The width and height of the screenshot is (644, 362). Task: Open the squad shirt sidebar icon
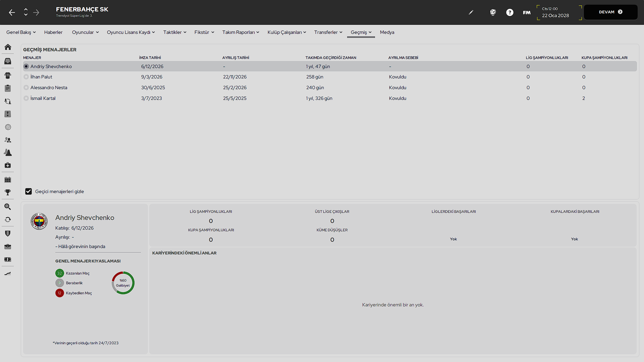(x=8, y=75)
